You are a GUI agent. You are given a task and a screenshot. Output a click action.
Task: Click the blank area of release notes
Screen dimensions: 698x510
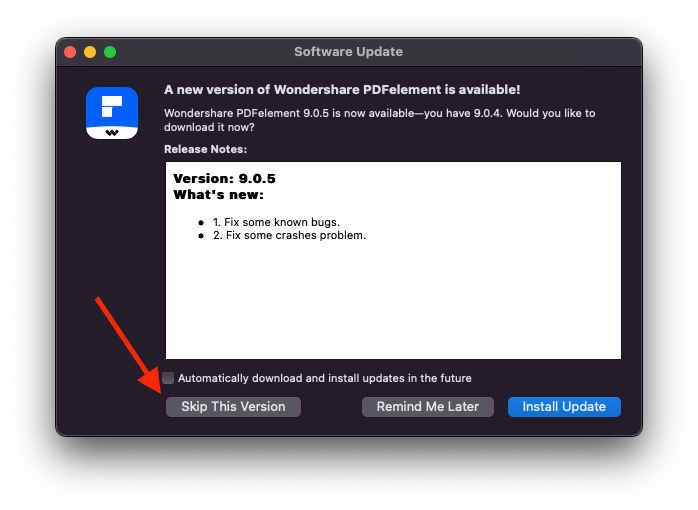[393, 300]
